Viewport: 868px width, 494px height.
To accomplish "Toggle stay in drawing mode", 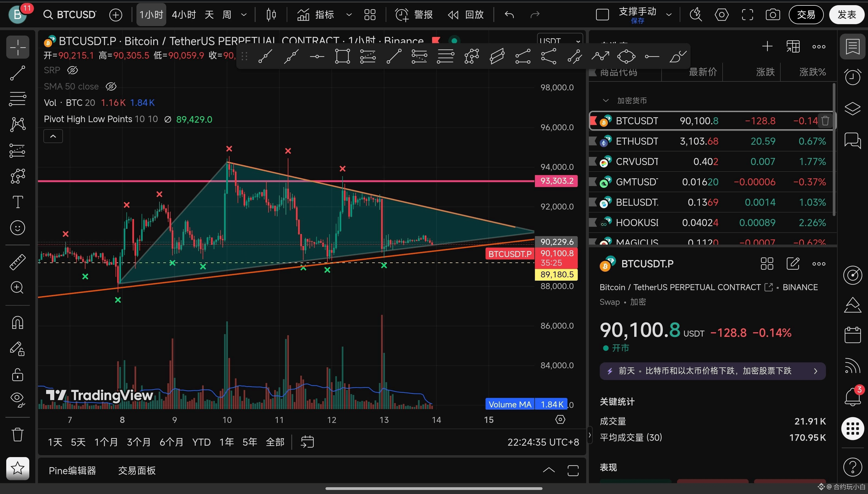I will click(18, 349).
